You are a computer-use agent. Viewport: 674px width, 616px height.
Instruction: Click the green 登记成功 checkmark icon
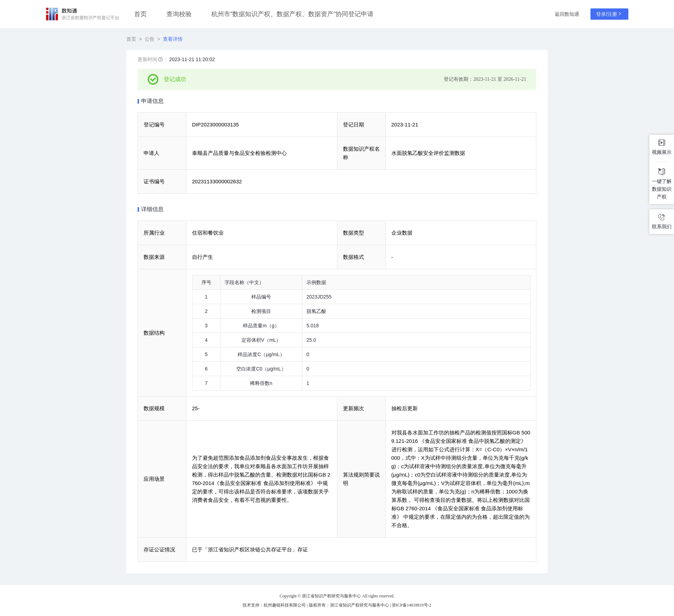(x=153, y=79)
